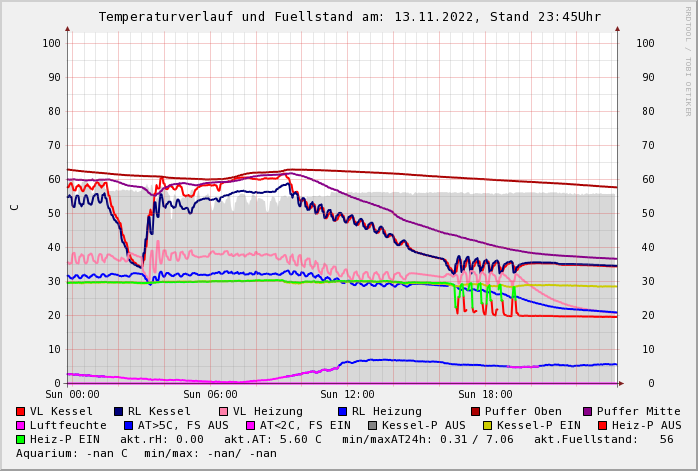Click the Heiz-P AUS legend label

tap(646, 426)
